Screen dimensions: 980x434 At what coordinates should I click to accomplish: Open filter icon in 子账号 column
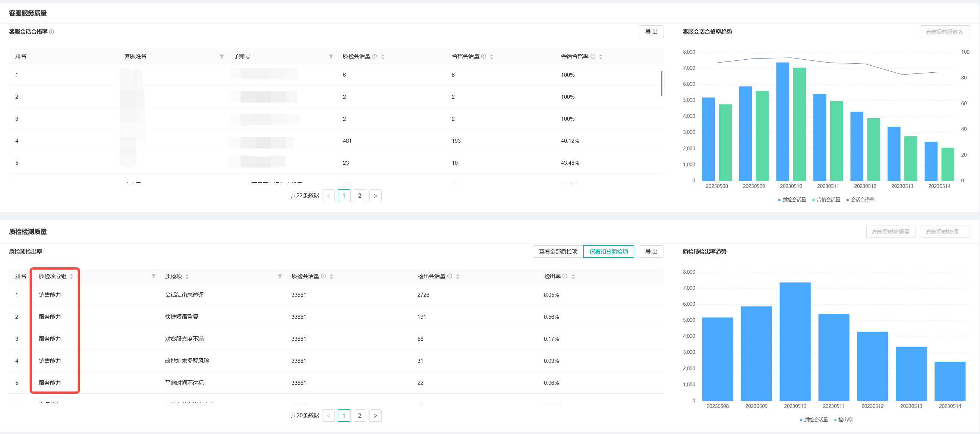click(331, 56)
